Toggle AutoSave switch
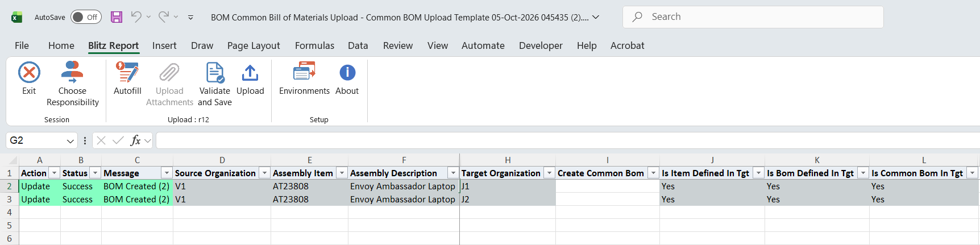 [86, 17]
